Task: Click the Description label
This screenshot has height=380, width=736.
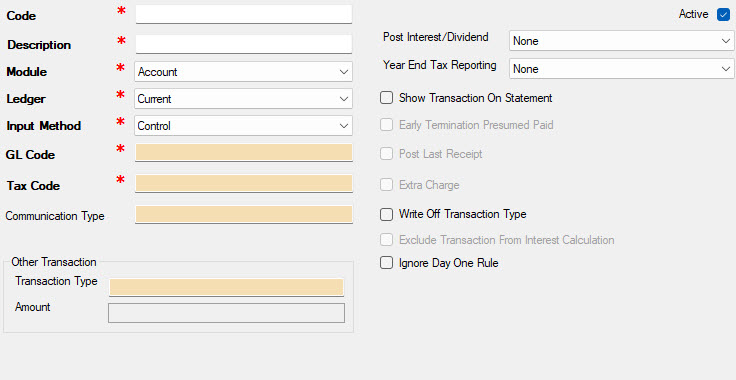Action: tap(39, 45)
